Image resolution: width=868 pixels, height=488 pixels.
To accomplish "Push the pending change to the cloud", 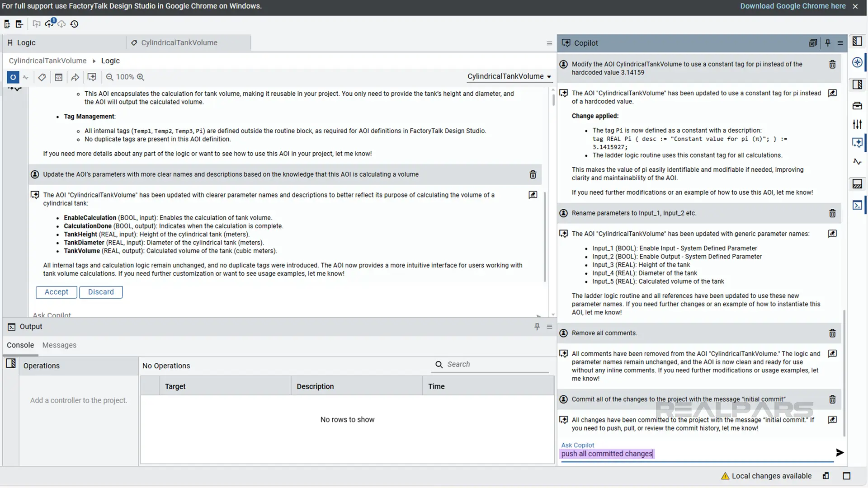I will coord(49,24).
